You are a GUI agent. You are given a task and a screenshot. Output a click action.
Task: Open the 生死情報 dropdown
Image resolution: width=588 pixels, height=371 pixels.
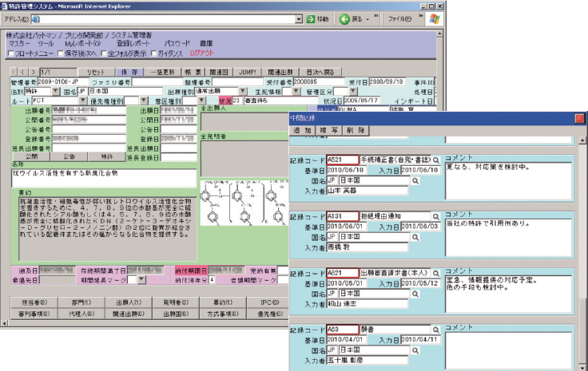point(296,91)
